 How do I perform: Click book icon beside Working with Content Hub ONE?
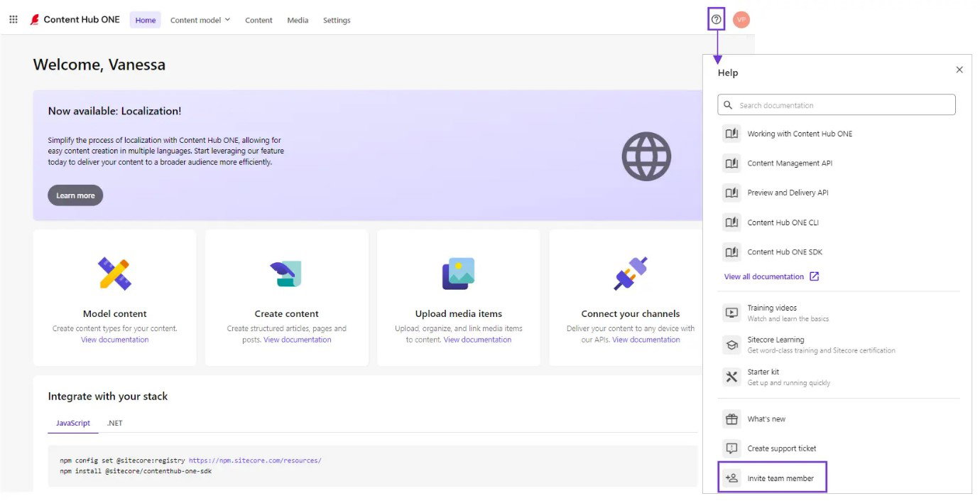[731, 134]
